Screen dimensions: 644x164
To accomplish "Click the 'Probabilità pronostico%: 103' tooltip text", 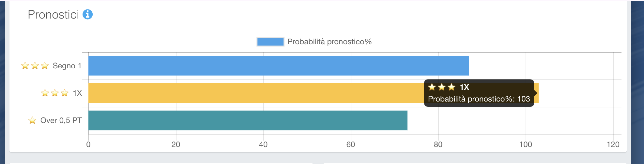I will (x=479, y=99).
